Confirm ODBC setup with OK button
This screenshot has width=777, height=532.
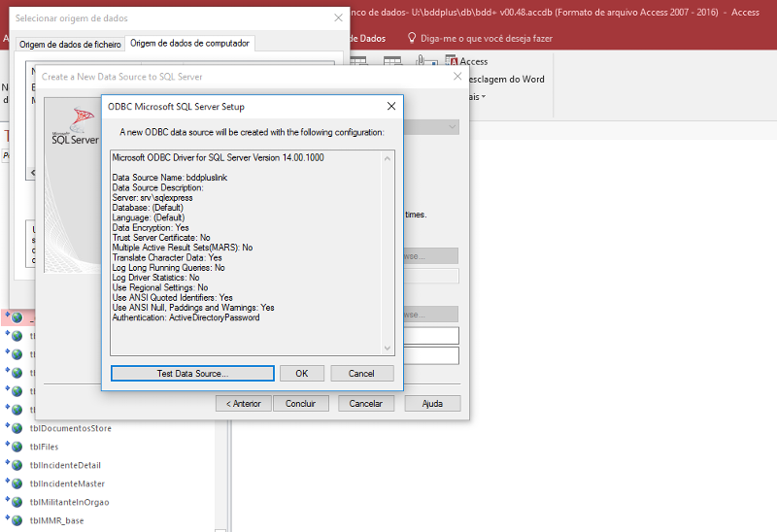pos(302,374)
